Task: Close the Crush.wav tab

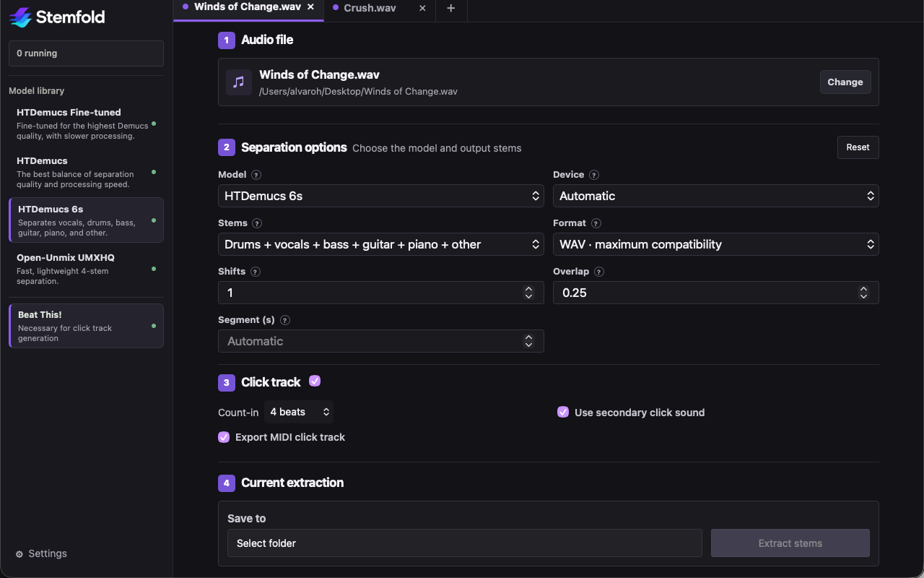Action: [422, 8]
